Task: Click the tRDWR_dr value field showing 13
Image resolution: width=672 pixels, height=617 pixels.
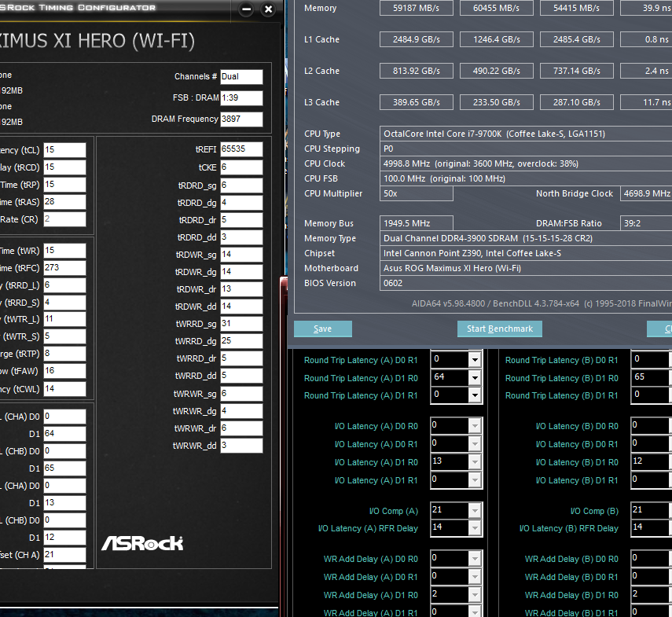Action: click(x=241, y=289)
